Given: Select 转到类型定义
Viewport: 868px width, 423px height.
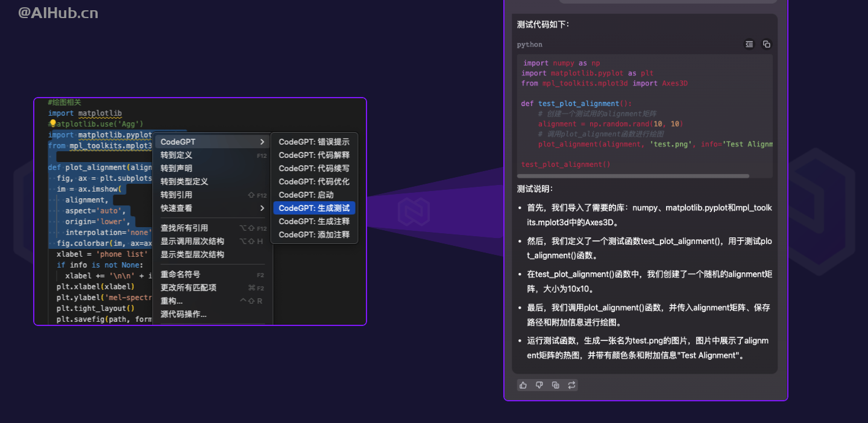Looking at the screenshot, I should [x=213, y=181].
